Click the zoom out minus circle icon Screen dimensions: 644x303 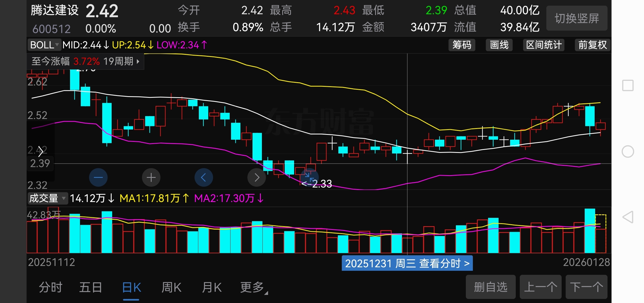[x=98, y=177]
